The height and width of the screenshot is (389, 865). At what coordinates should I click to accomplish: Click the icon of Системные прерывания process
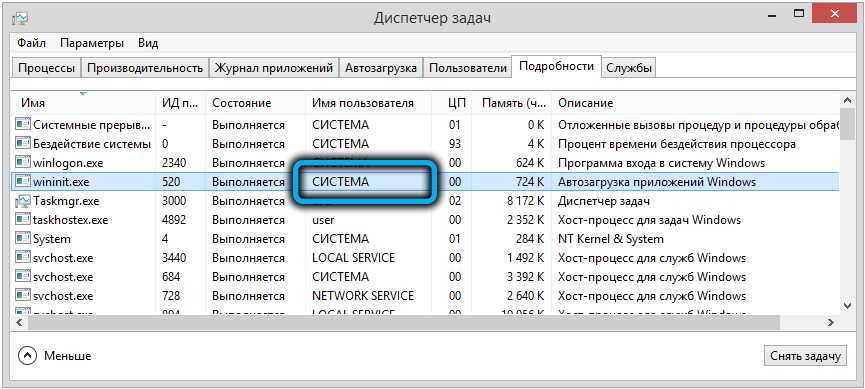[23, 125]
